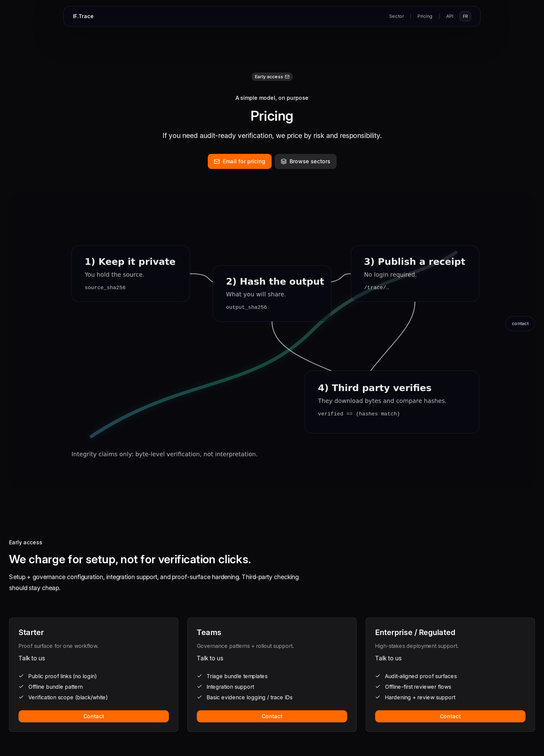
Task: Go to the Pricing nav link
Action: click(424, 16)
